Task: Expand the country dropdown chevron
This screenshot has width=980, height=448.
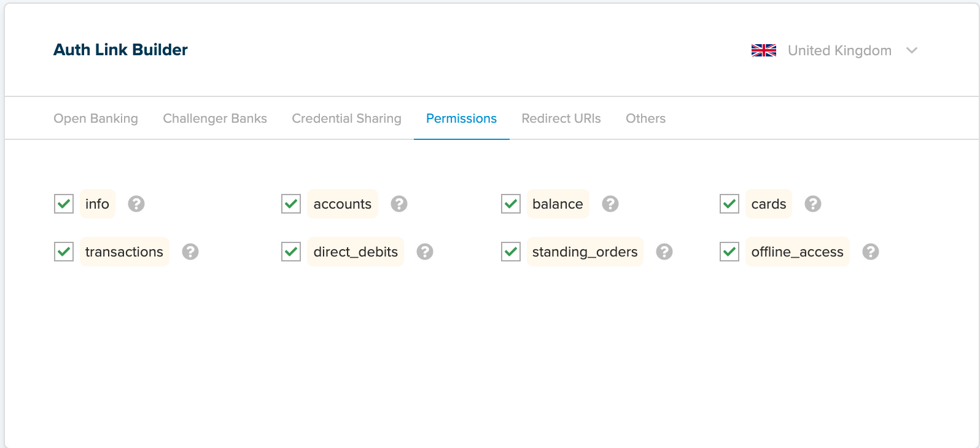Action: (x=912, y=50)
